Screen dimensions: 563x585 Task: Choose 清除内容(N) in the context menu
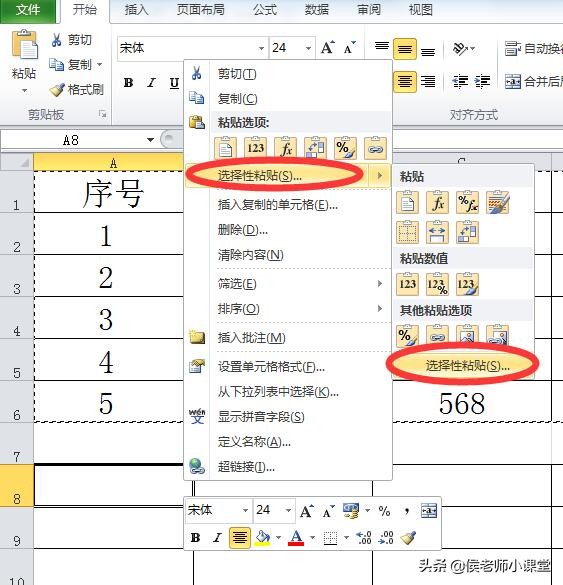pyautogui.click(x=288, y=255)
